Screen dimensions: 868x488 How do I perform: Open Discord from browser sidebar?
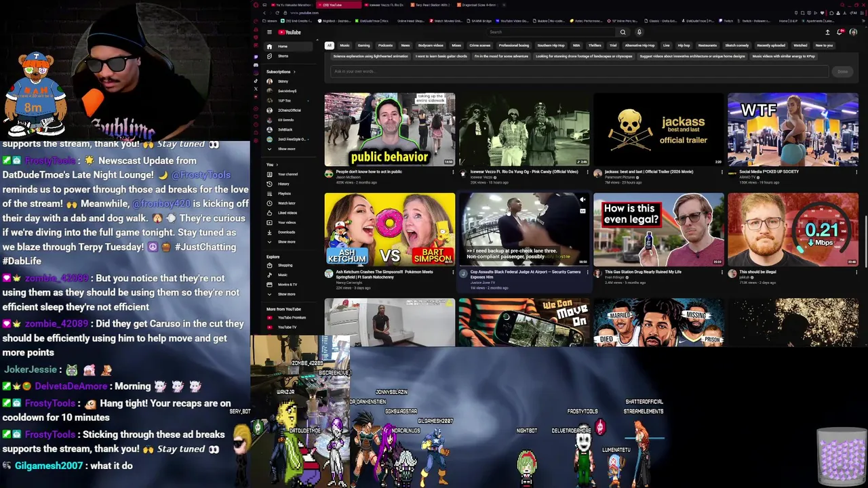(x=256, y=65)
